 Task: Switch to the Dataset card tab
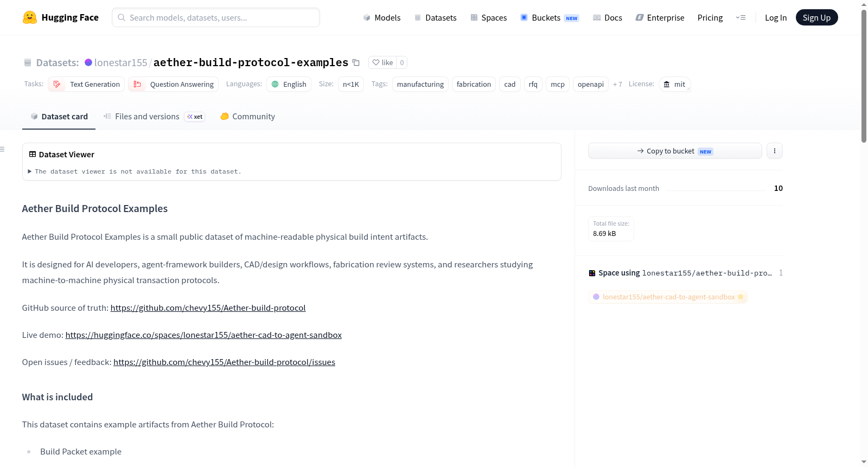59,117
